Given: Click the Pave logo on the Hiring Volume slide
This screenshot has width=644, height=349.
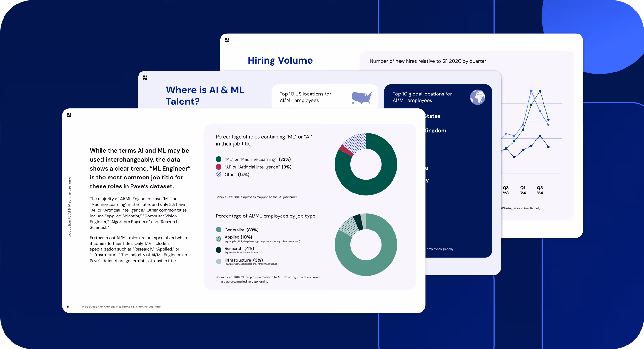Looking at the screenshot, I should coord(227,41).
